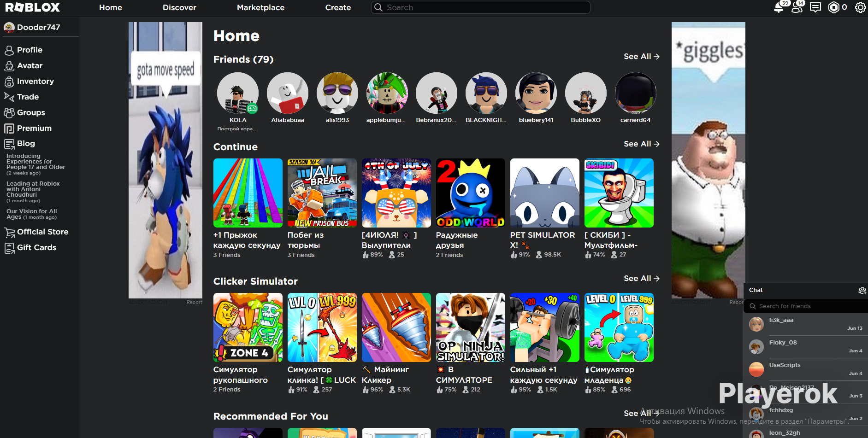868x438 pixels.
Task: Click the Official Store cart icon
Action: (9, 232)
